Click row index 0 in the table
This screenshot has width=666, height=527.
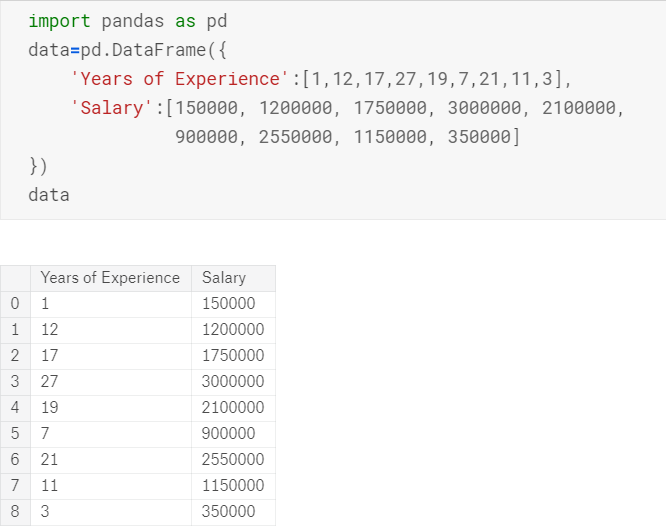tap(15, 304)
